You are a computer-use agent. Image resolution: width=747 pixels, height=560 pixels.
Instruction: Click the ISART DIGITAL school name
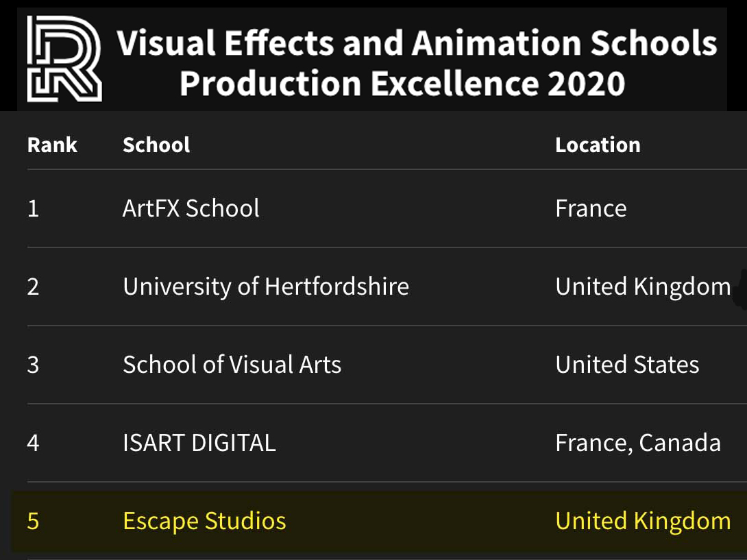[x=199, y=443]
